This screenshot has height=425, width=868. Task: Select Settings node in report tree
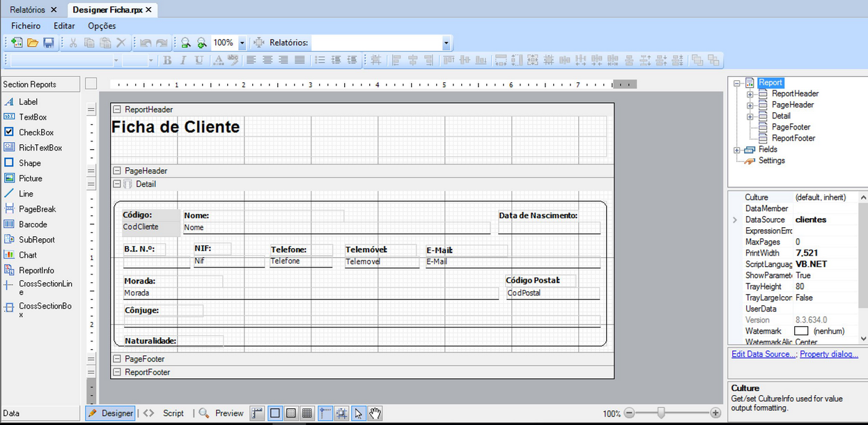772,160
